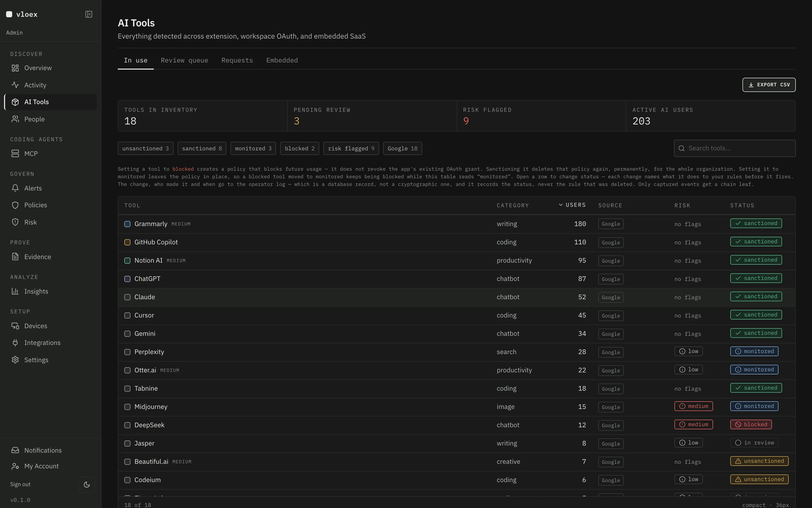Open My Account user icon
The width and height of the screenshot is (812, 508).
[x=15, y=466]
